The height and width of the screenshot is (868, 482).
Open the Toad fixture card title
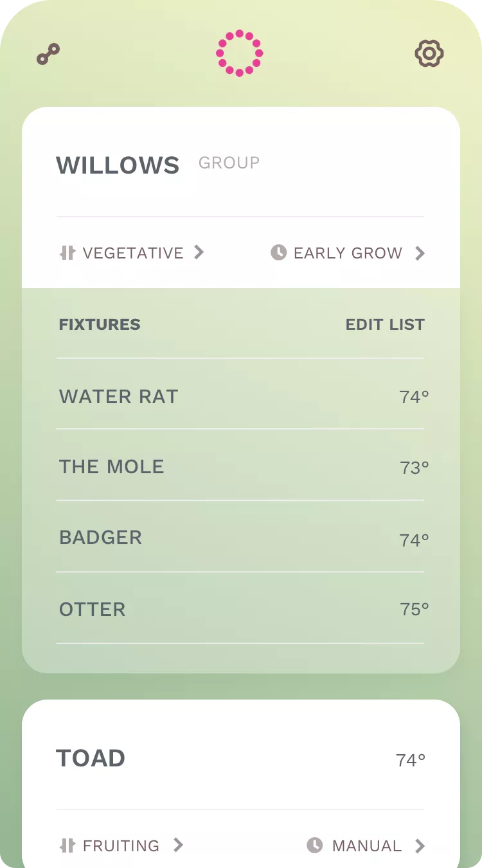[x=91, y=759]
